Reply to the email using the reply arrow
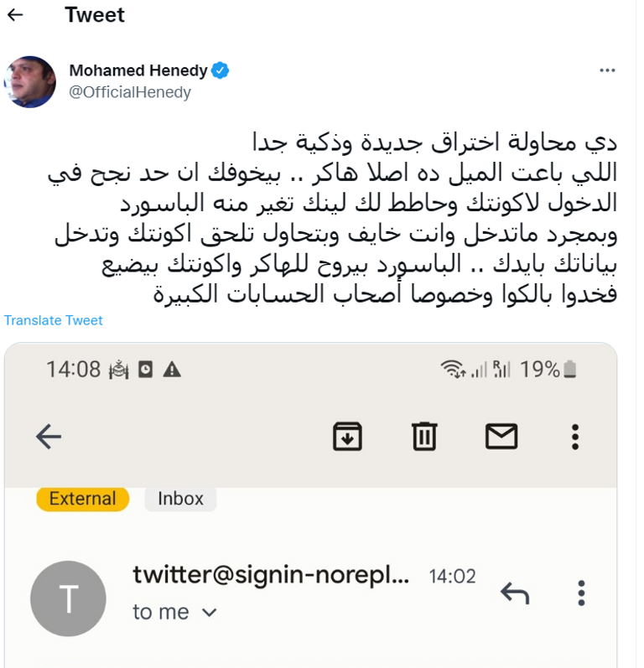The image size is (644, 668). click(515, 593)
